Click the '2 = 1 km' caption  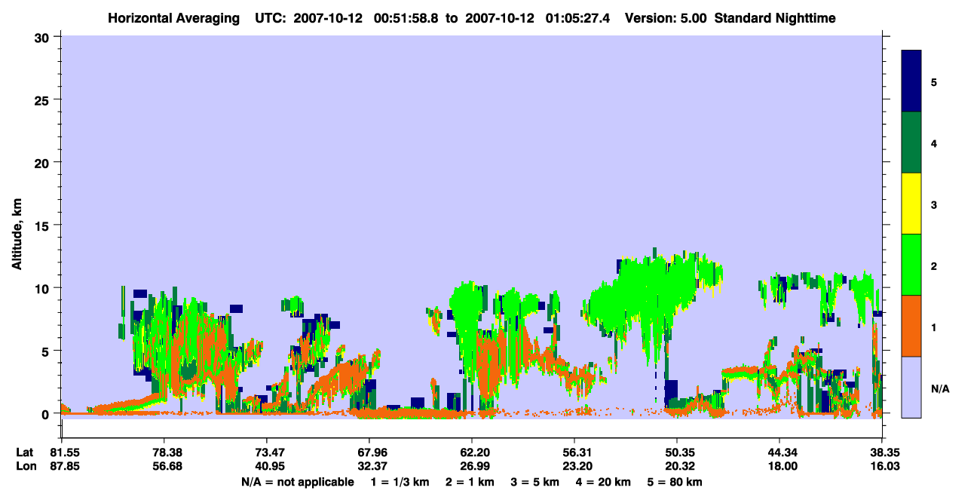coord(470,482)
